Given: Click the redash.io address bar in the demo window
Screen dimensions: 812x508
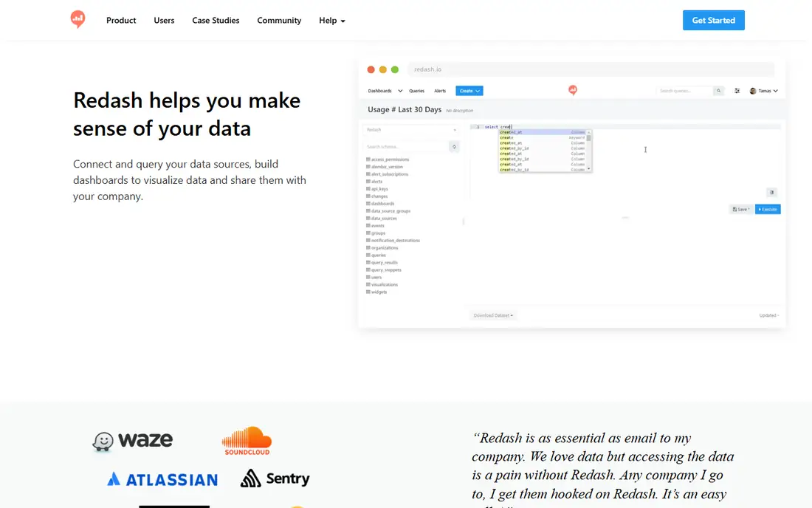Looking at the screenshot, I should tap(591, 69).
